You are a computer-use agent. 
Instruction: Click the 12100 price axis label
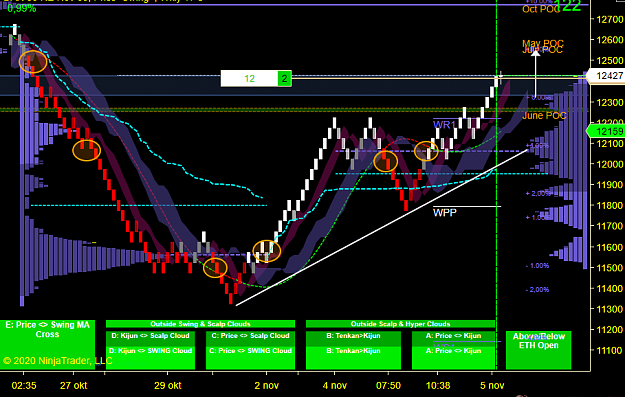click(610, 143)
